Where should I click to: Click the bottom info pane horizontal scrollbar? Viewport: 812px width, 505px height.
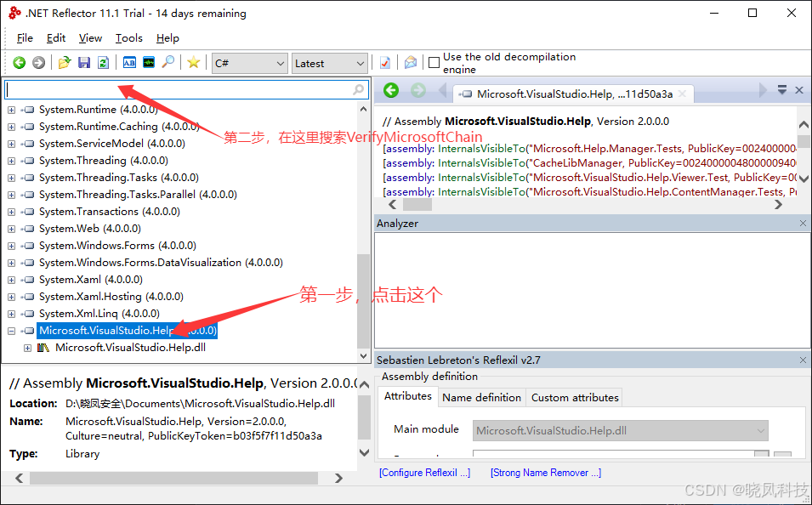173,478
